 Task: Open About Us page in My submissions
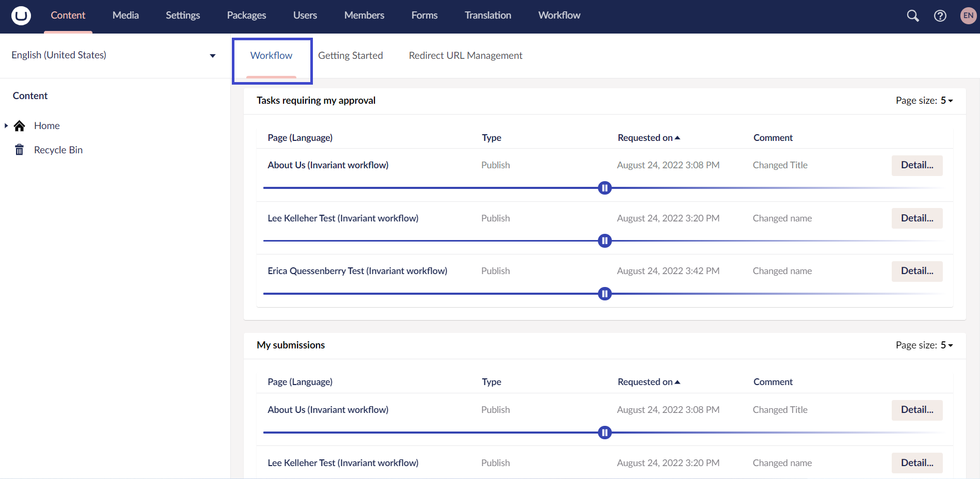(328, 410)
